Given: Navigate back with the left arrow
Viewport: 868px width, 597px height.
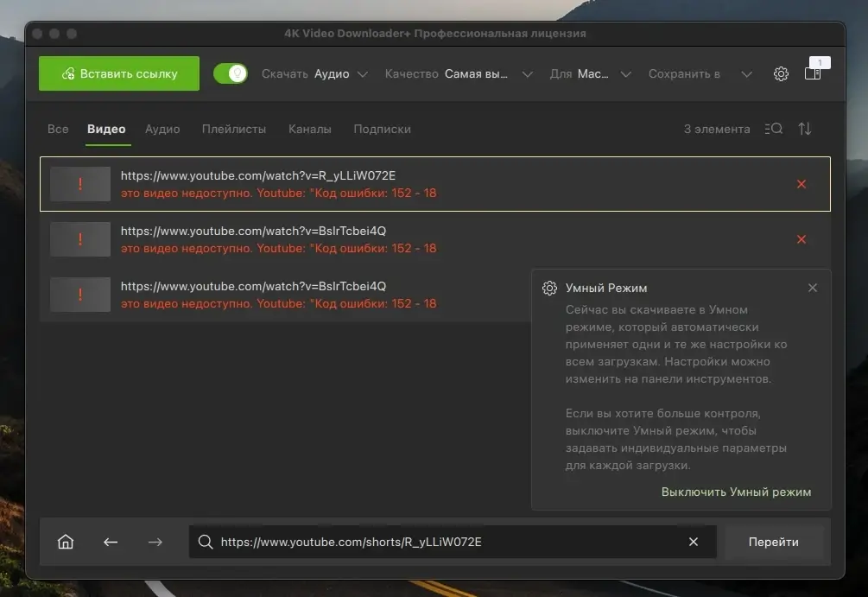Looking at the screenshot, I should (x=111, y=542).
